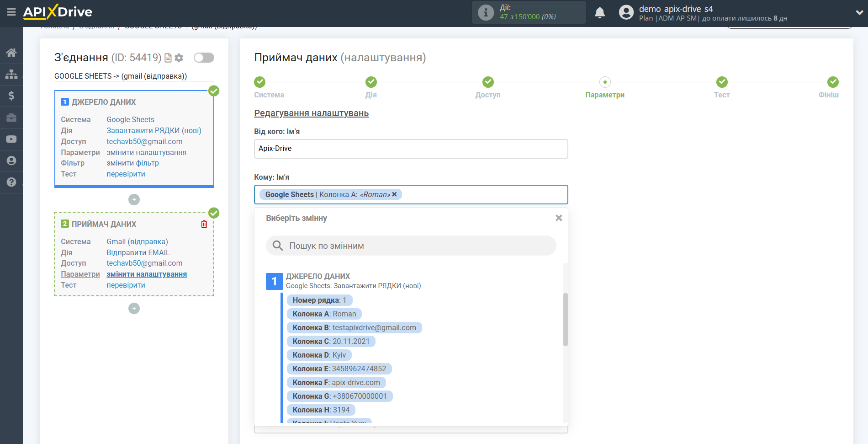Screen dimensions: 868x444
Task: Add step after data receiver block
Action: point(134,309)
